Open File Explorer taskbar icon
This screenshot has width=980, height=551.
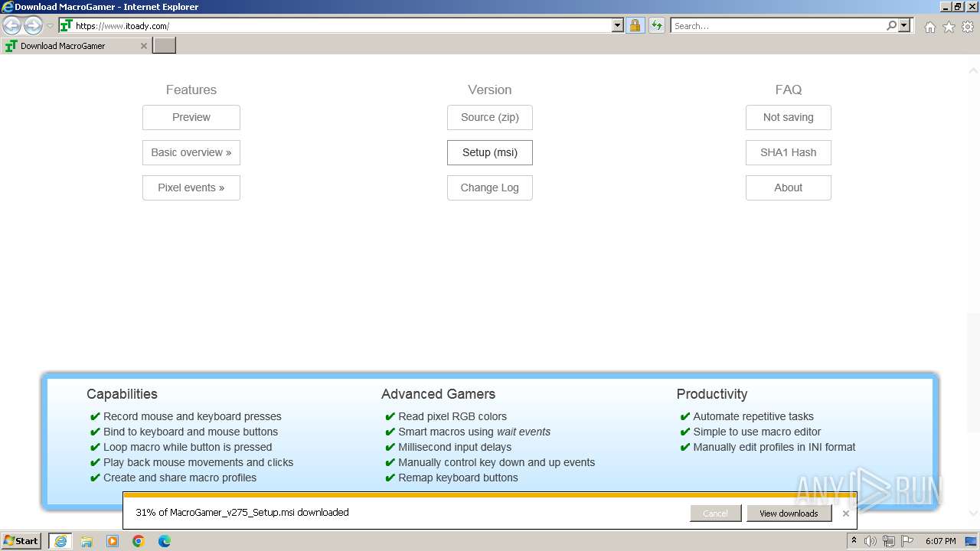tap(87, 541)
